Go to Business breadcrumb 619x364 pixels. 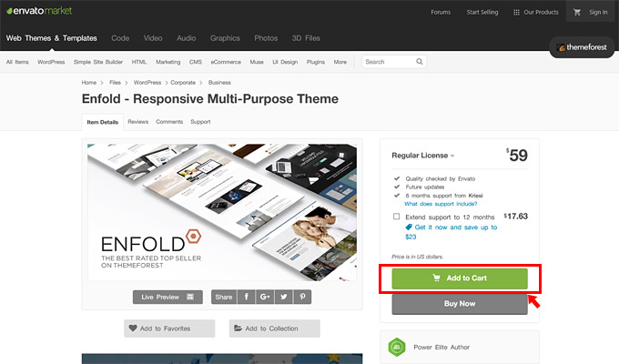click(219, 83)
